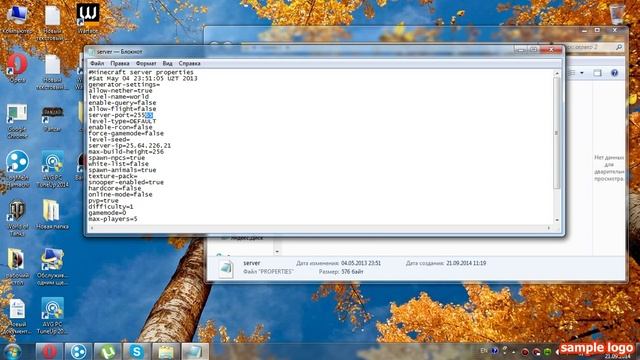Click the Notepad scroll down arrow

[557, 220]
